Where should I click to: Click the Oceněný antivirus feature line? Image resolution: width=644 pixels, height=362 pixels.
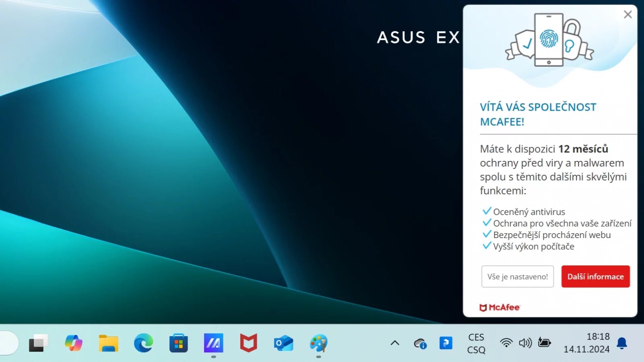pos(524,212)
